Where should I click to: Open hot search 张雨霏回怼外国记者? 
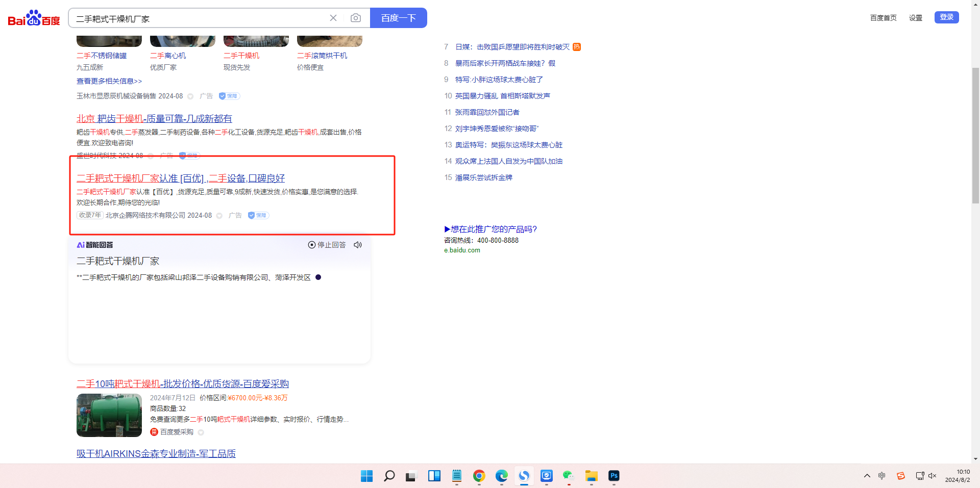tap(487, 112)
